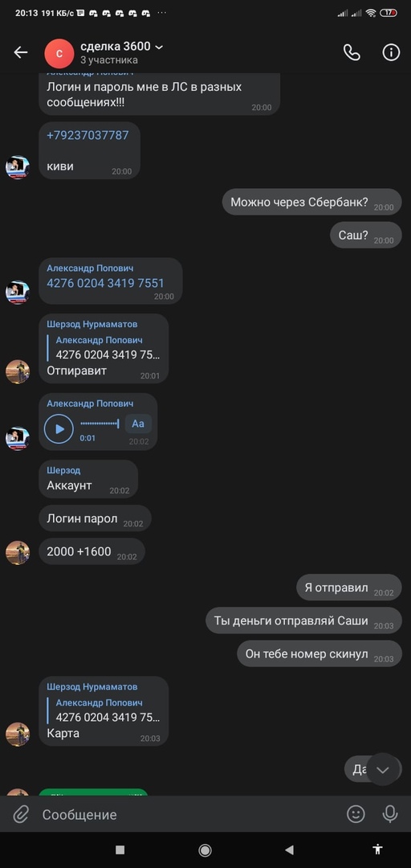Show voice message transcript Aa
The image size is (411, 868).
138,424
